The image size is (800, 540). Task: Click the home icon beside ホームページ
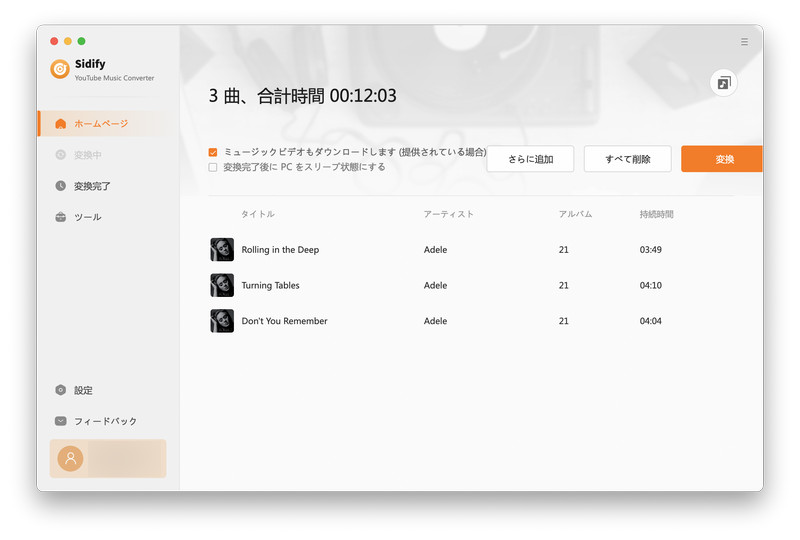coord(61,124)
